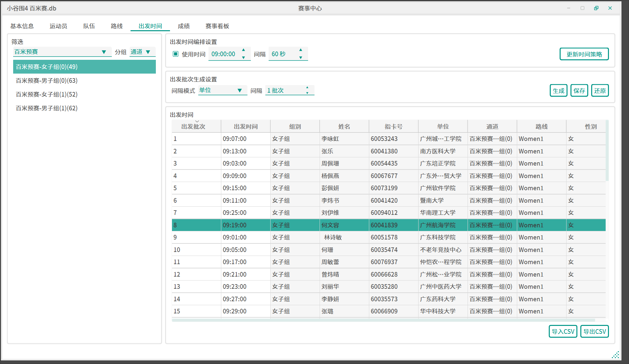
Task: Click the resize grip in window corner
Action: tap(615, 355)
